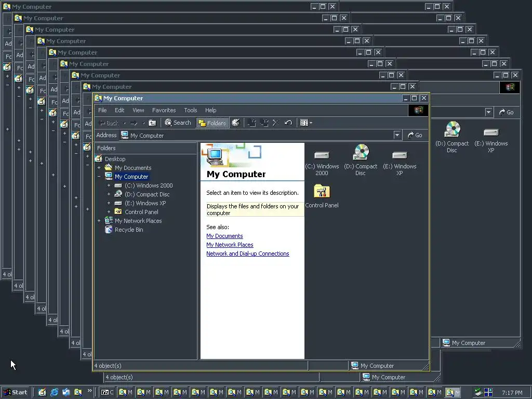Open the Help menu
532x399 pixels.
[x=210, y=110]
